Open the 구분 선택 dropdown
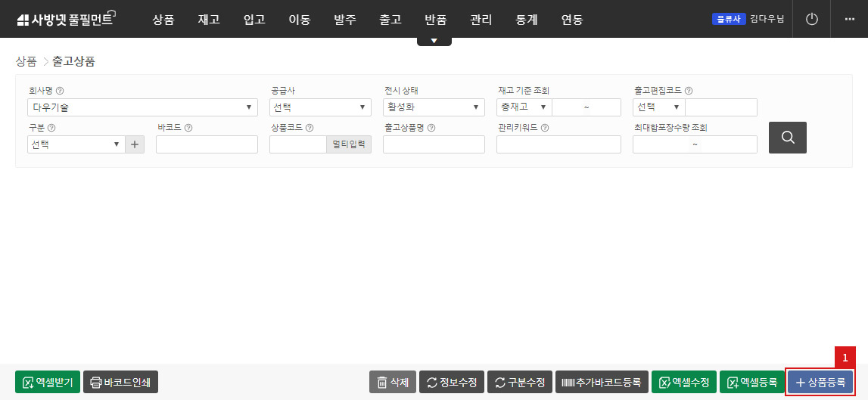Image resolution: width=868 pixels, height=400 pixels. coord(76,144)
